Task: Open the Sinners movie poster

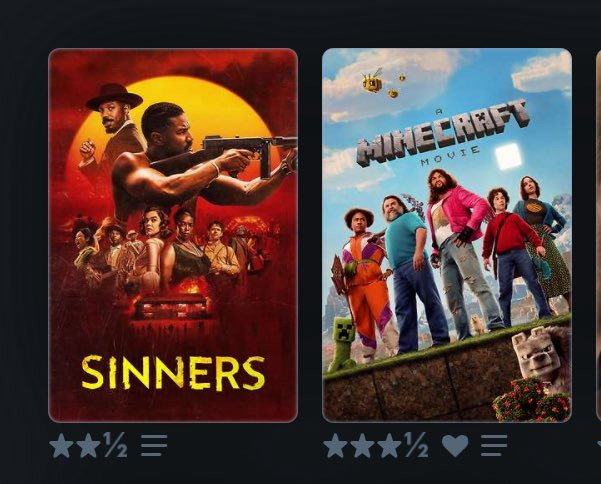Action: pyautogui.click(x=173, y=235)
